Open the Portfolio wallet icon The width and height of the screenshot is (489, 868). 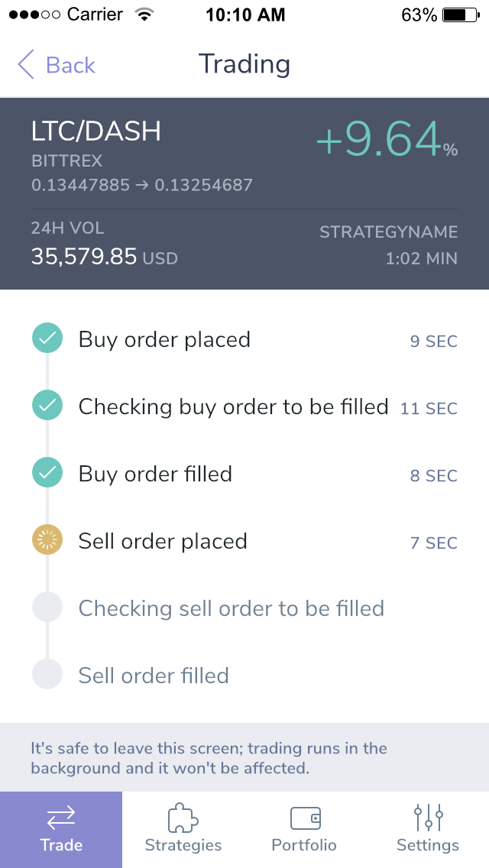(x=305, y=818)
